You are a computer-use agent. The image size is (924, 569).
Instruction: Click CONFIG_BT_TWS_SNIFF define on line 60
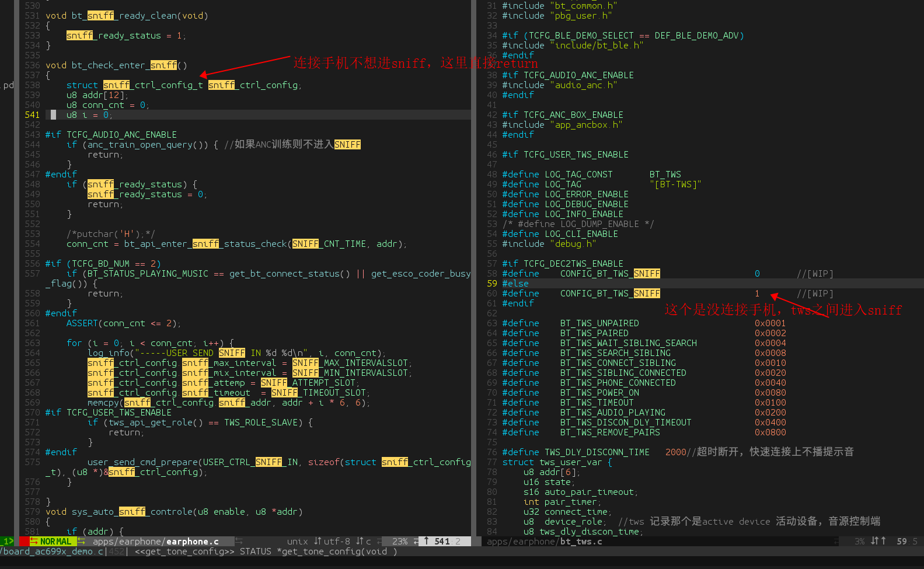coord(611,294)
